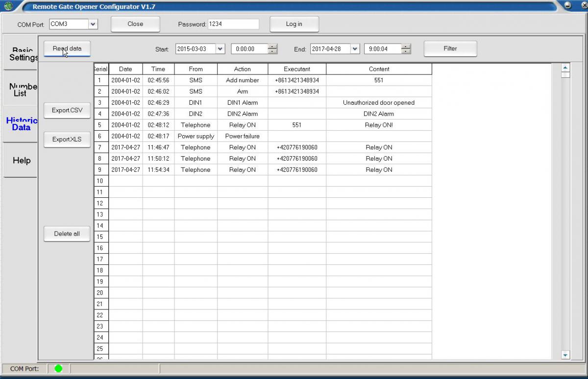Image resolution: width=588 pixels, height=379 pixels.
Task: Click the application icon in title bar
Action: coord(8,6)
